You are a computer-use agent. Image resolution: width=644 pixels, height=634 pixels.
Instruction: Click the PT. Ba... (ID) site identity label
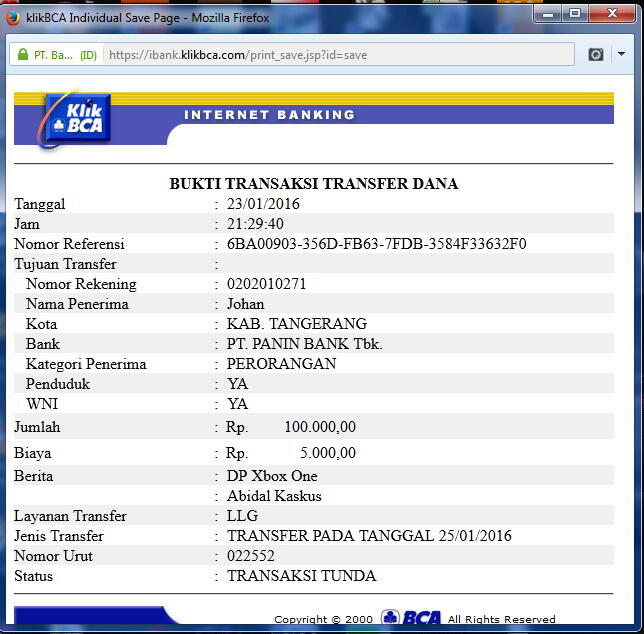tap(65, 55)
